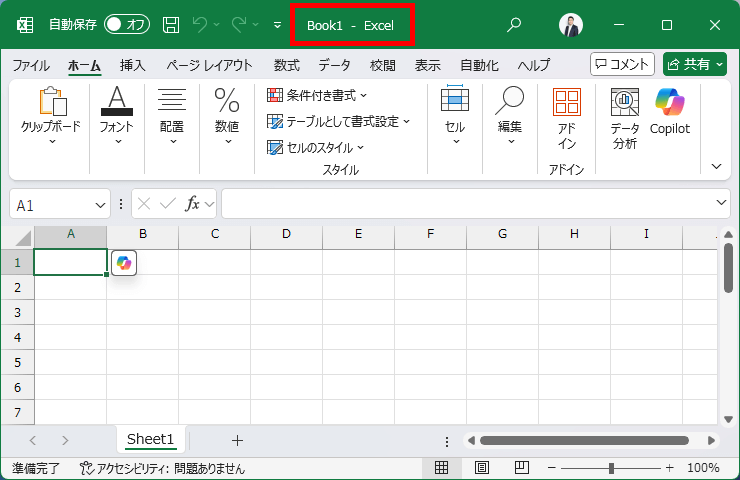Switch to Normal (標準) view icon
Image resolution: width=740 pixels, height=480 pixels.
click(441, 468)
